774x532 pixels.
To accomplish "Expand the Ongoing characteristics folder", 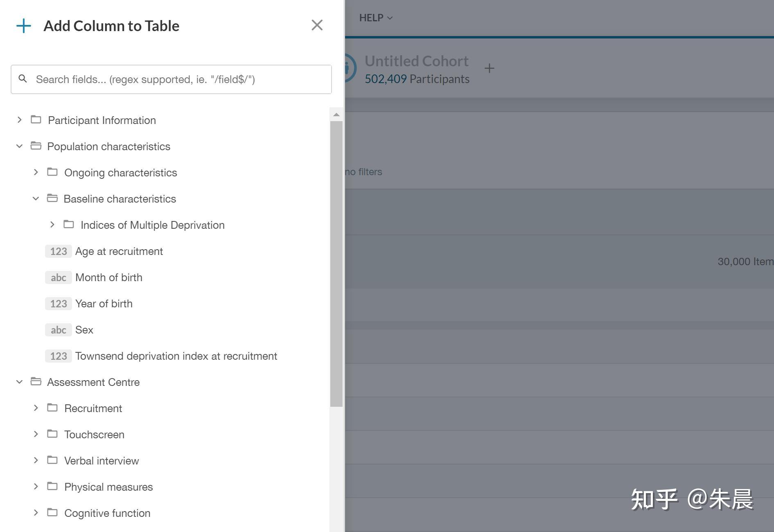I will point(36,172).
